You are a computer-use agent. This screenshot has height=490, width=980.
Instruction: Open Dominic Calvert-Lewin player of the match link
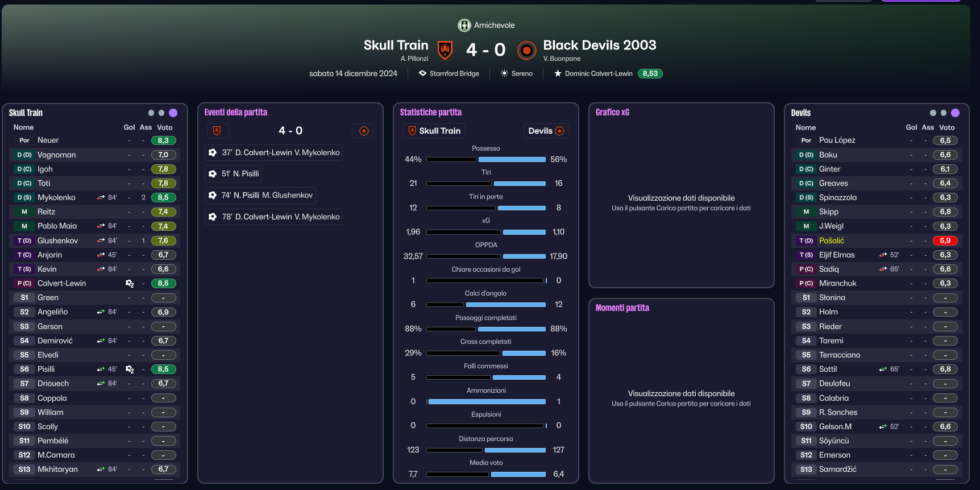[599, 73]
